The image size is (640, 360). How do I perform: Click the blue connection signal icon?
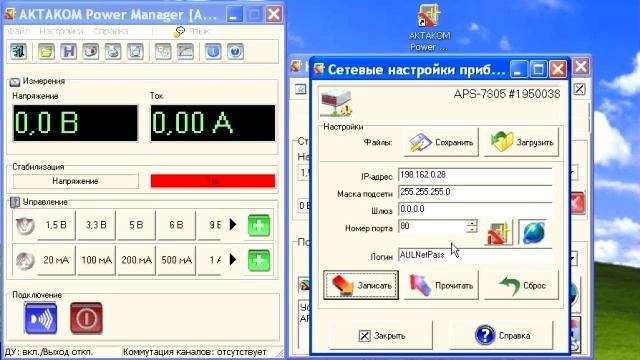pyautogui.click(x=41, y=318)
